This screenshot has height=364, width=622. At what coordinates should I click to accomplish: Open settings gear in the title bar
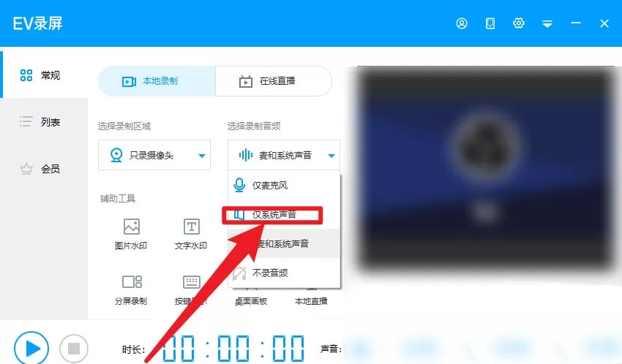(x=519, y=23)
